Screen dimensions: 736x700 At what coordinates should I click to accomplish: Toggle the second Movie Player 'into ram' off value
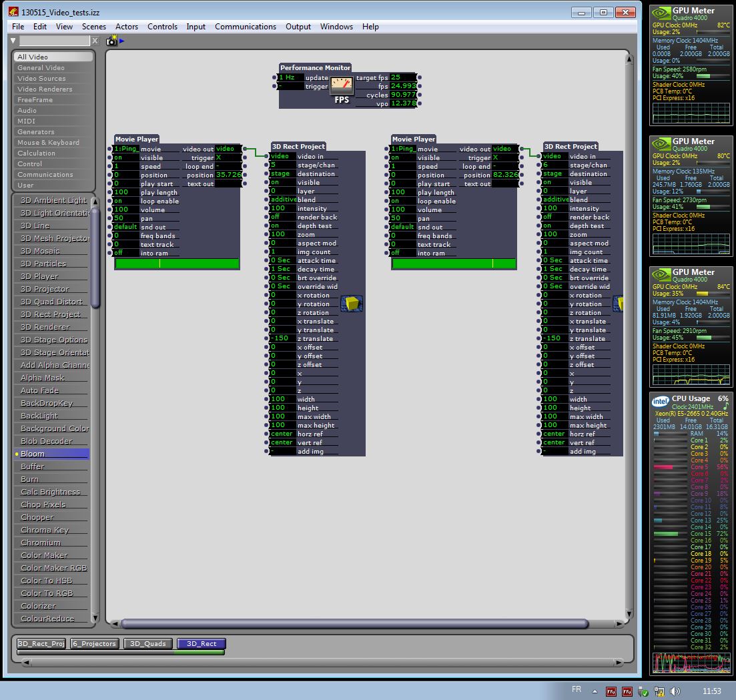(x=403, y=253)
